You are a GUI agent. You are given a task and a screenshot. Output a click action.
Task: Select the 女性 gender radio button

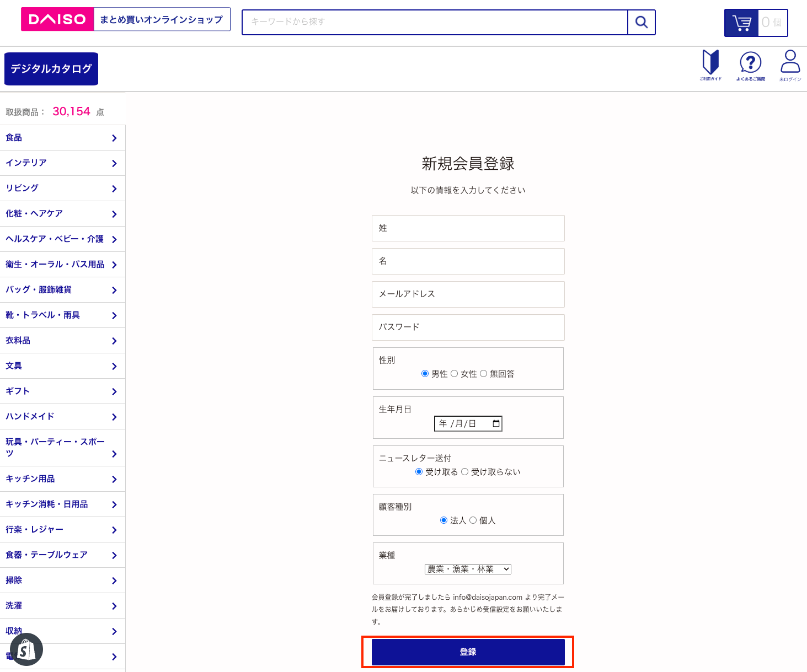pos(455,374)
